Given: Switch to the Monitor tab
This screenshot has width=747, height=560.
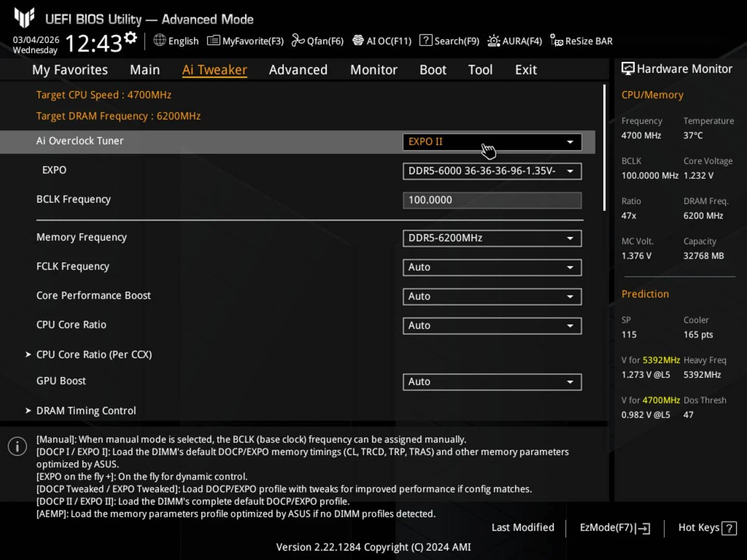Looking at the screenshot, I should coord(374,70).
